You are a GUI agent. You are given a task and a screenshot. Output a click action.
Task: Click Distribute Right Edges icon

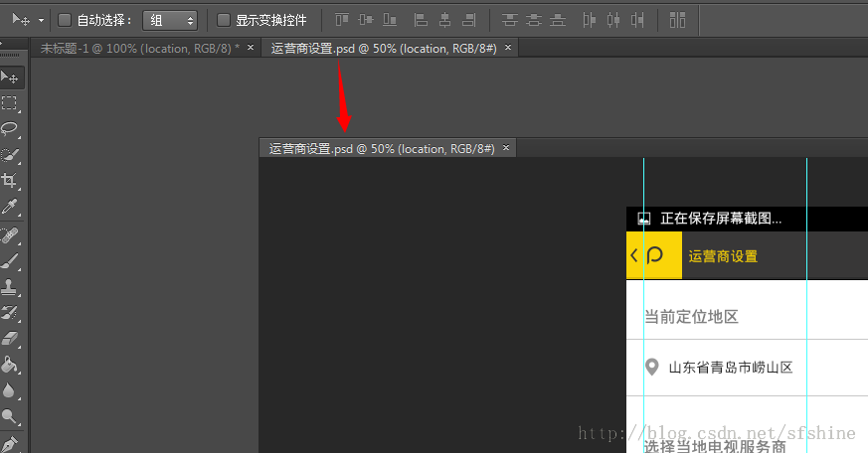pos(637,20)
